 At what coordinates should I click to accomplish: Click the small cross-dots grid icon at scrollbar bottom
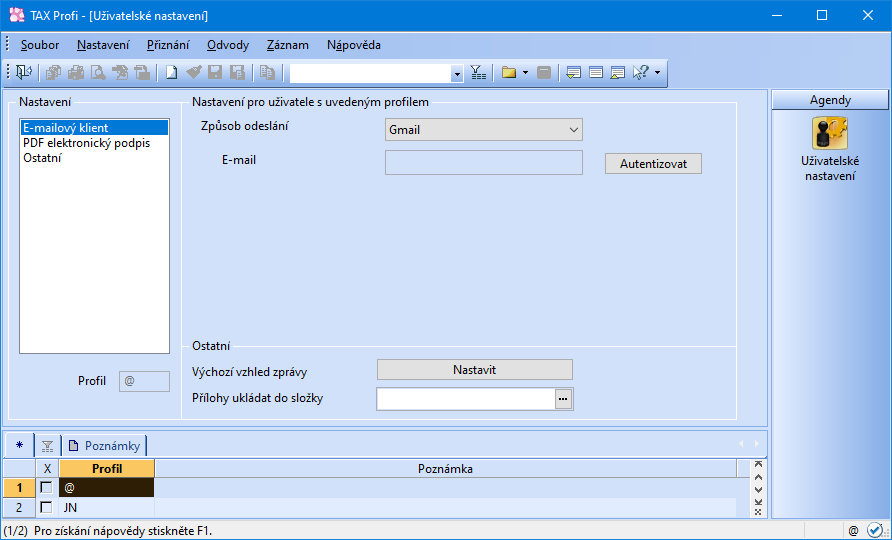tap(758, 512)
